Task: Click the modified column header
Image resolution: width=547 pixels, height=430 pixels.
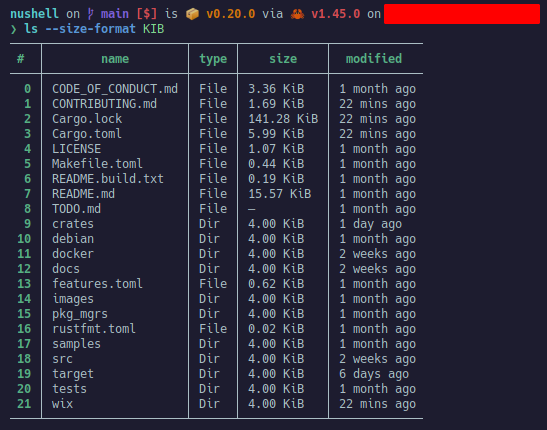Action: (x=374, y=59)
